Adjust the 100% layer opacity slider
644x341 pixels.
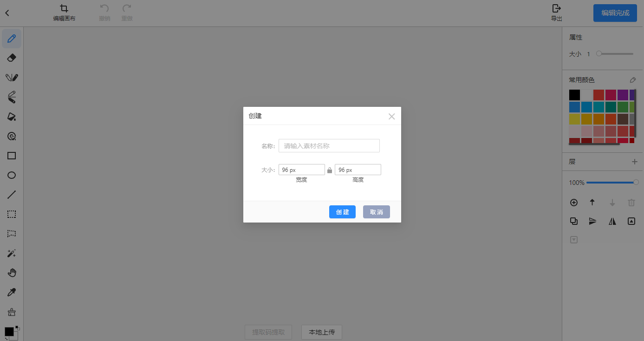coord(612,183)
